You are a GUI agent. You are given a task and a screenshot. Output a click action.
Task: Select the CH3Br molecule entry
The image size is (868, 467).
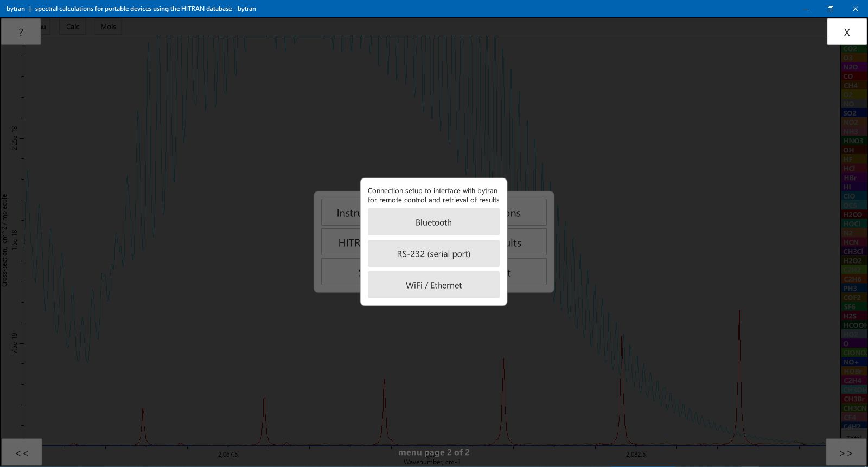click(854, 399)
